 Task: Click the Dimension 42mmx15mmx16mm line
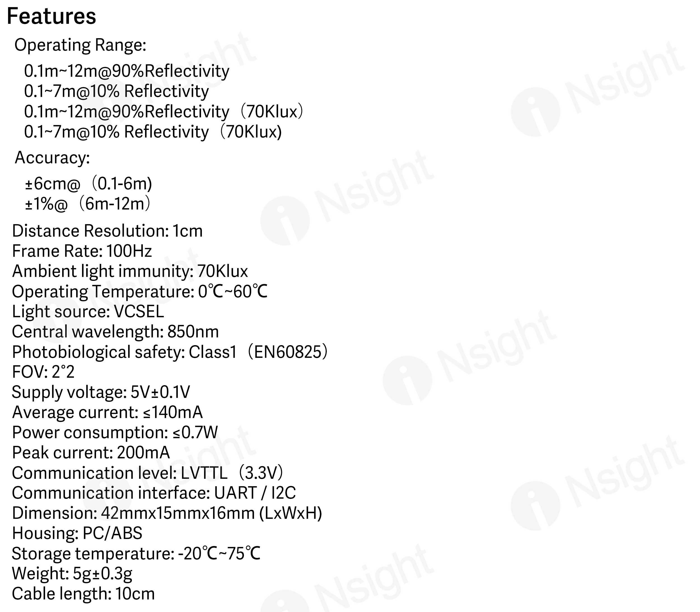(167, 513)
